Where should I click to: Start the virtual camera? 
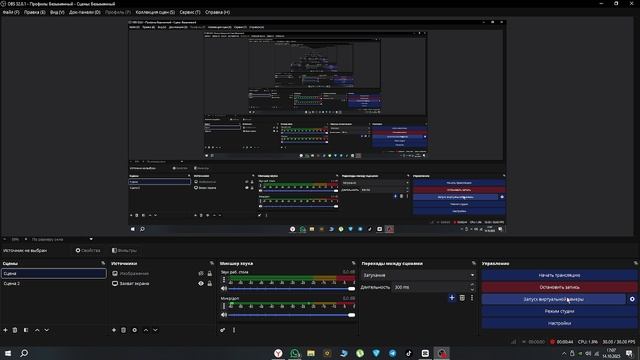[x=553, y=299]
